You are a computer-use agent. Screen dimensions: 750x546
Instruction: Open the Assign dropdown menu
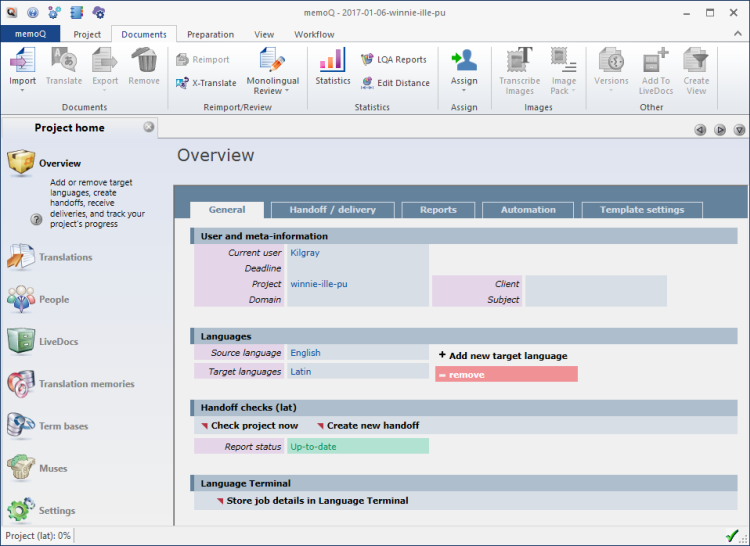pyautogui.click(x=464, y=91)
